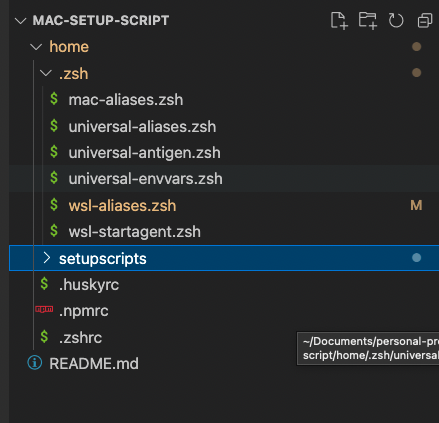Click shell icon beside .zshrc

(44, 337)
